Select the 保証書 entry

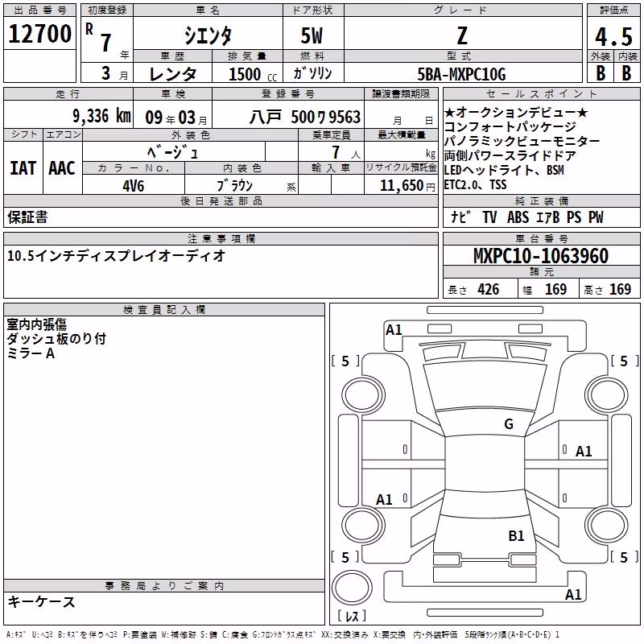(27, 217)
